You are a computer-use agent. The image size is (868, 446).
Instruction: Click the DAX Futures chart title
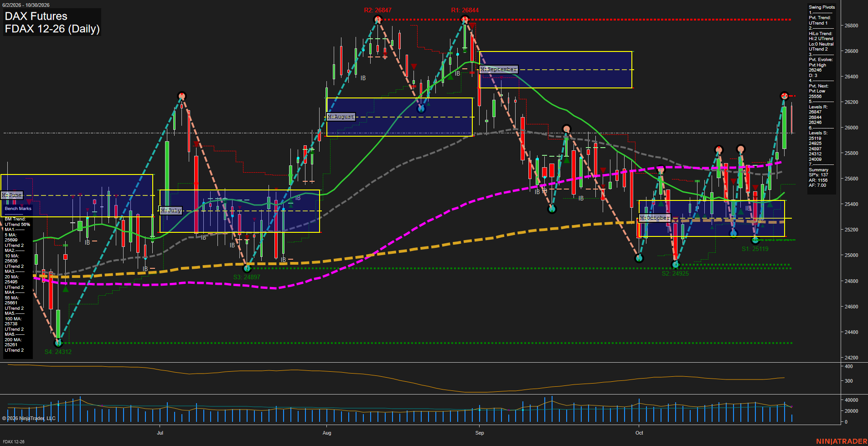(x=36, y=16)
